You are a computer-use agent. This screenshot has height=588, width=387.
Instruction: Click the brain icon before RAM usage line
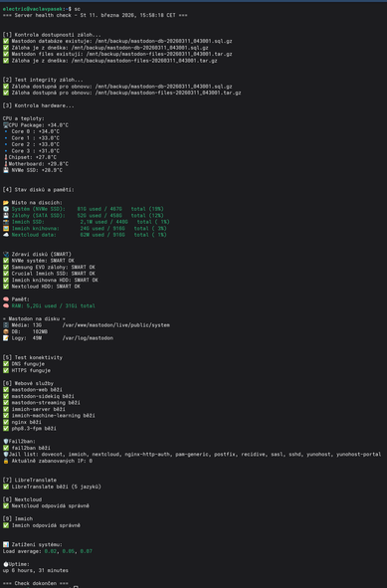point(6,305)
